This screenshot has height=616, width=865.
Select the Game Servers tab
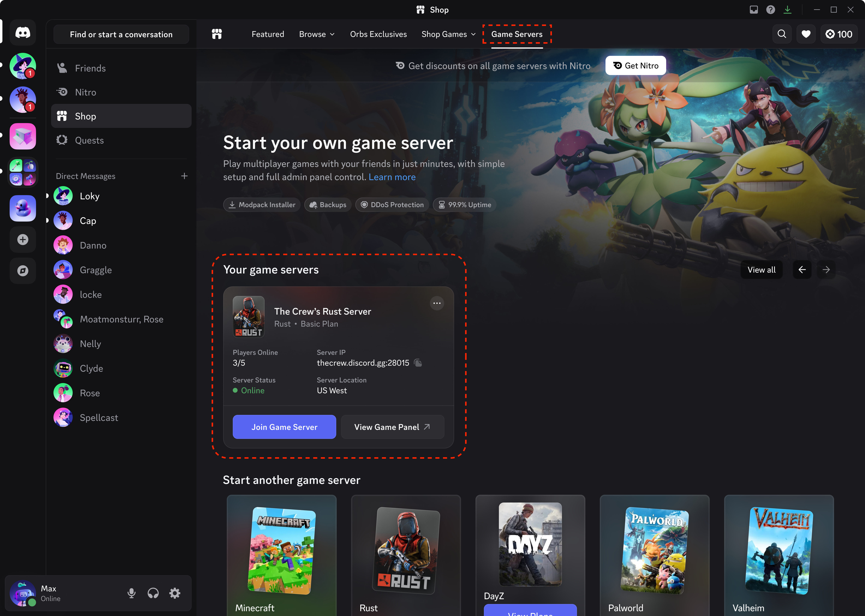pos(517,34)
